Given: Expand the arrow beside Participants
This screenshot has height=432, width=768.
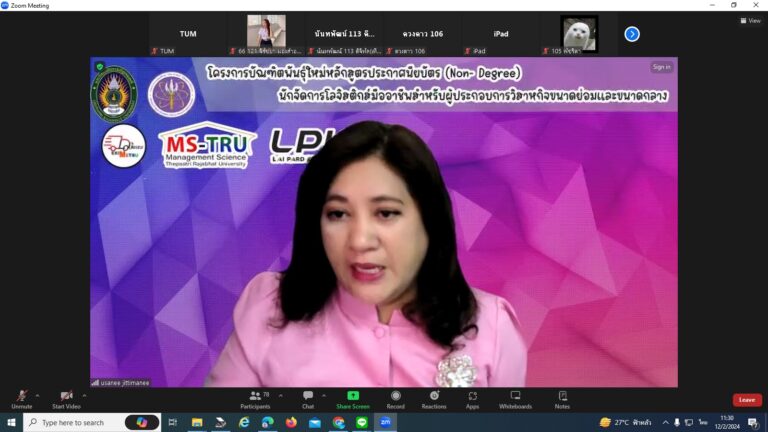Looking at the screenshot, I should click(281, 395).
